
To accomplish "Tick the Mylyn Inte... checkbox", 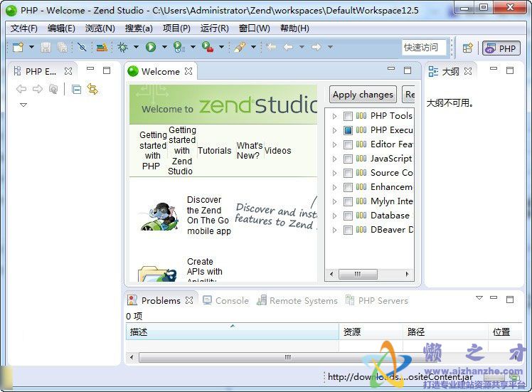I will click(x=348, y=202).
